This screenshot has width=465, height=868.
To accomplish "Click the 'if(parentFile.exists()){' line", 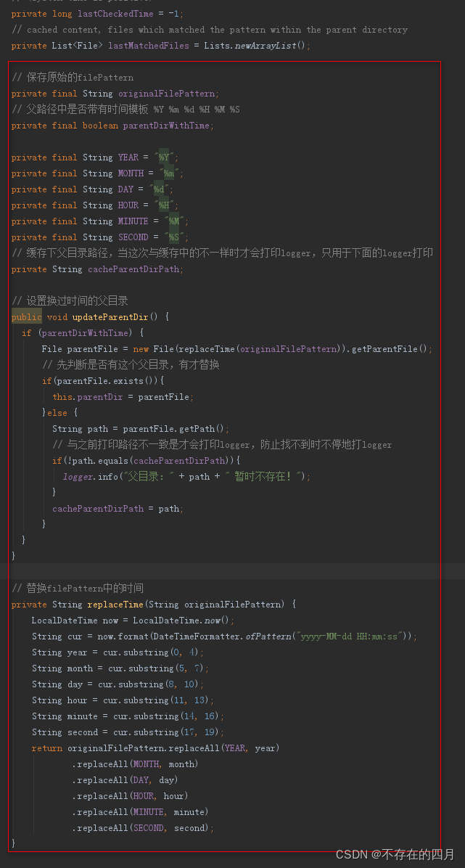I will (103, 381).
